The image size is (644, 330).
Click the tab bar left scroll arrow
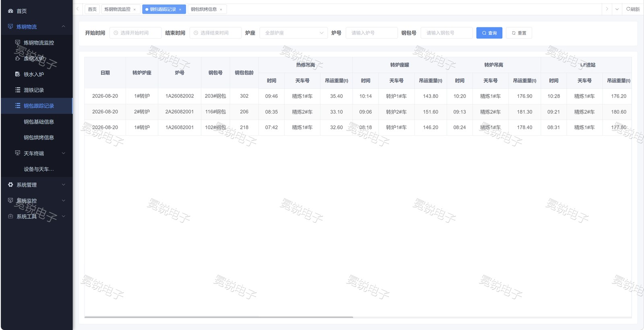pyautogui.click(x=78, y=9)
